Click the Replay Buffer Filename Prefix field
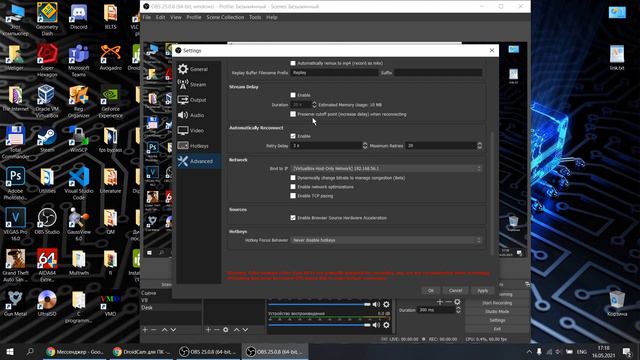The image size is (640, 360). coord(334,73)
